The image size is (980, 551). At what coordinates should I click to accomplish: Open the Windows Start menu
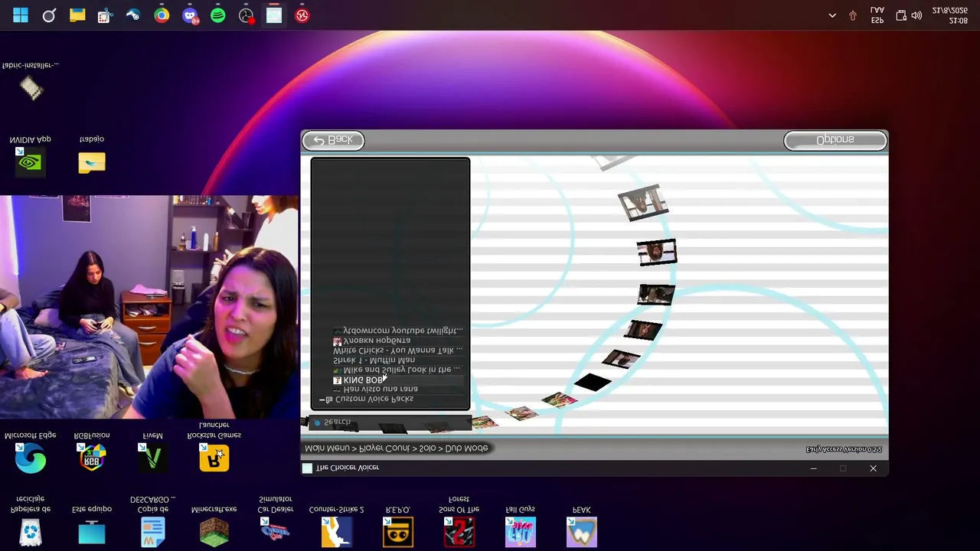[x=21, y=15]
